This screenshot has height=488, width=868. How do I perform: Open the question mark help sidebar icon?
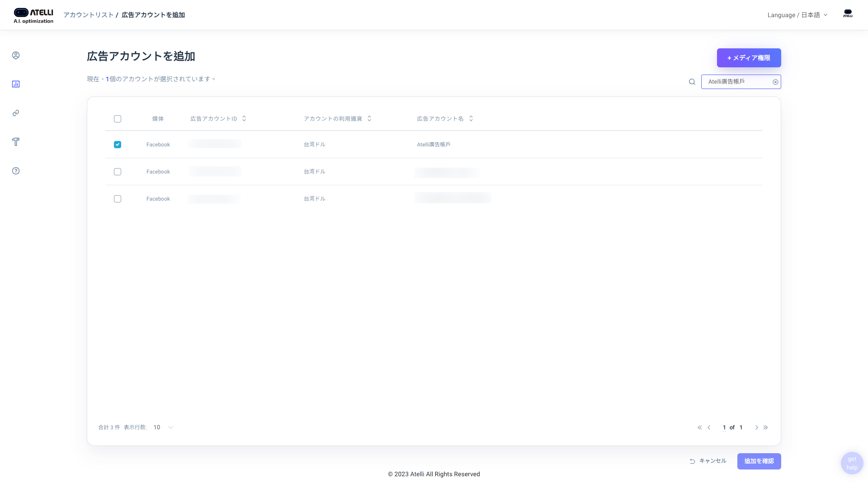point(16,171)
